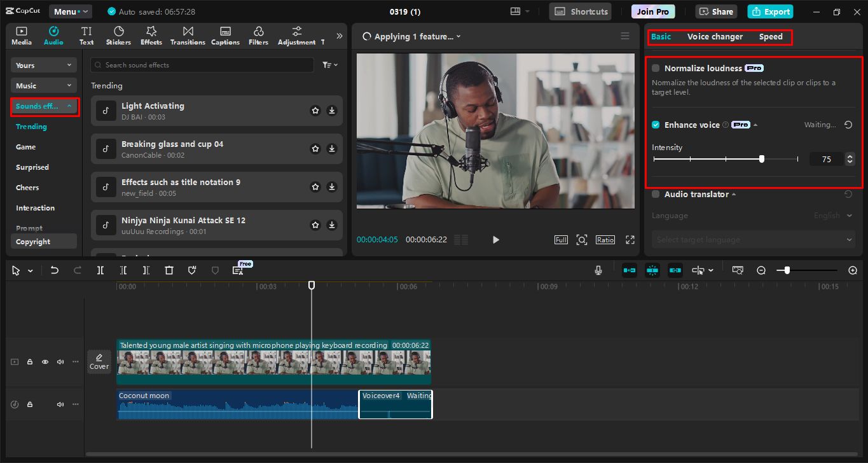Switch to the Voice changer tab
This screenshot has width=868, height=463.
[x=715, y=36]
